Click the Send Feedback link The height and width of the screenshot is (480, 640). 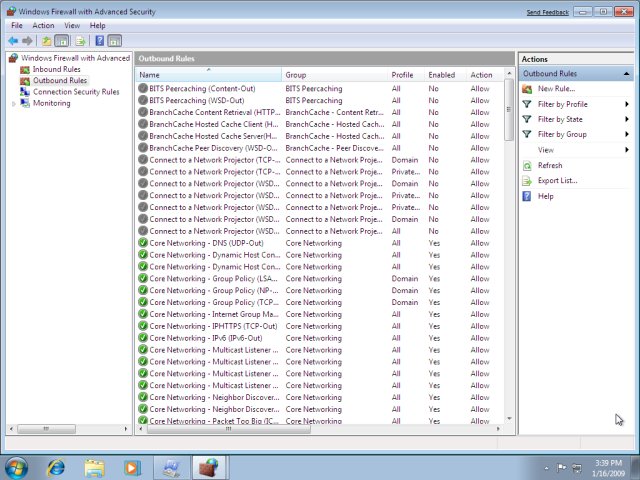[x=547, y=12]
